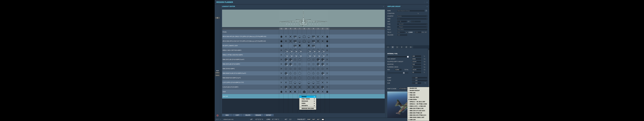The width and height of the screenshot is (644, 121).
Task: Click pylon 11 missile icon in RBK-250*8 row
Action: click(281, 69)
